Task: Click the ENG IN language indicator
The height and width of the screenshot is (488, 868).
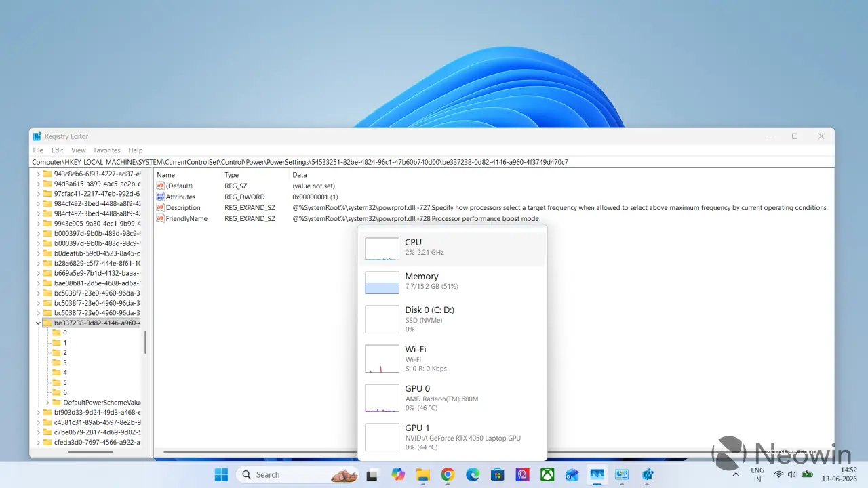Action: [757, 474]
